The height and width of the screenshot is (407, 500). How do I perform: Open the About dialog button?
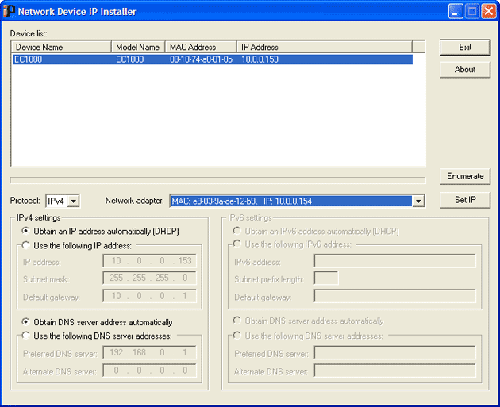click(465, 70)
